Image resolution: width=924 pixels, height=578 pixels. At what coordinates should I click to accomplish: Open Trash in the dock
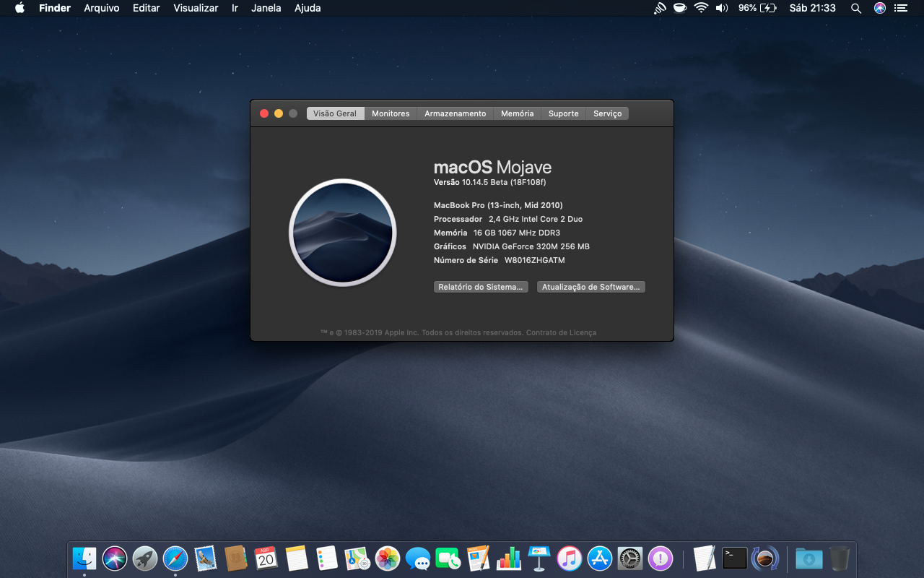(840, 558)
